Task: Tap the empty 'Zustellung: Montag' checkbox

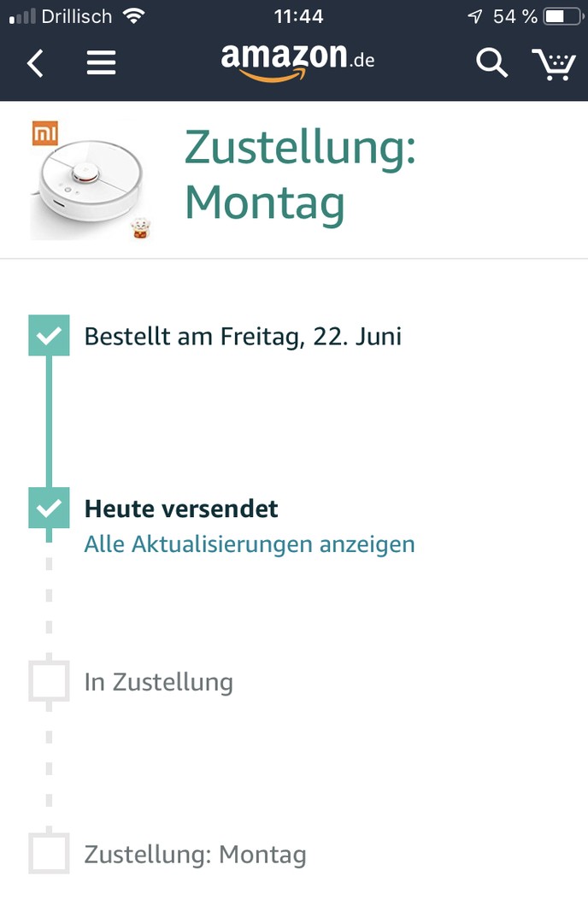Action: point(49,854)
